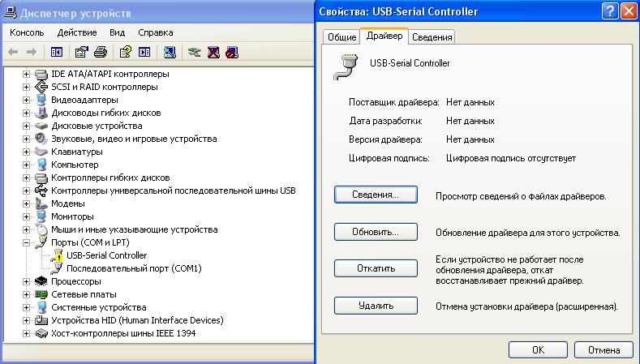Open the Справка menu
Screen dimensions: 640x364
[x=155, y=32]
